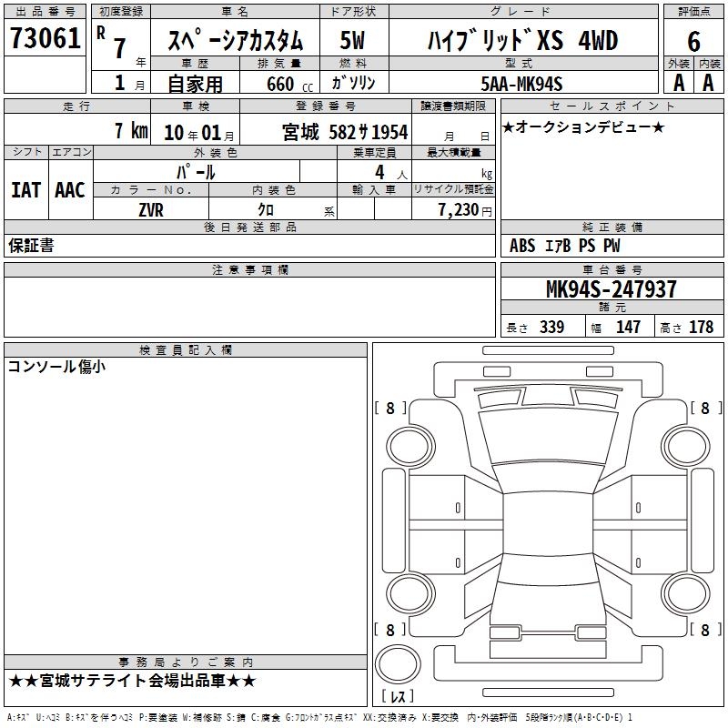Click the mileage value 7 km
The height and width of the screenshot is (728, 728).
pos(131,130)
